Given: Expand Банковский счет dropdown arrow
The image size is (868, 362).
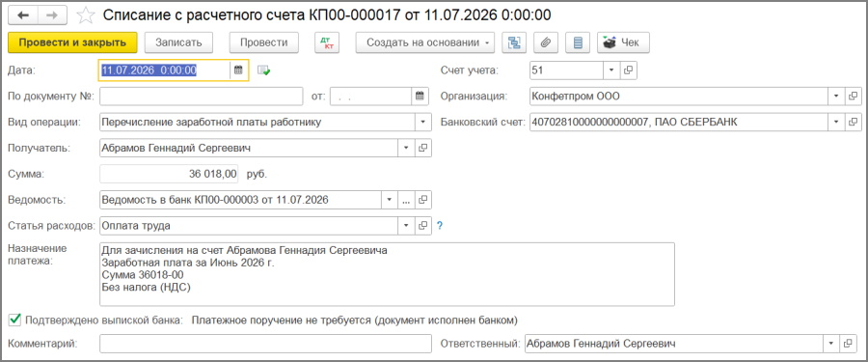Looking at the screenshot, I should click(x=836, y=122).
